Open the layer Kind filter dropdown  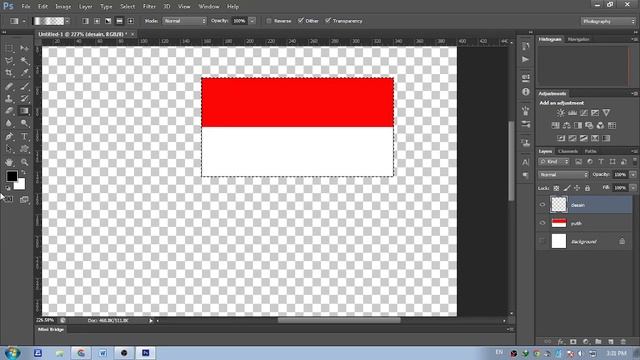pos(553,162)
